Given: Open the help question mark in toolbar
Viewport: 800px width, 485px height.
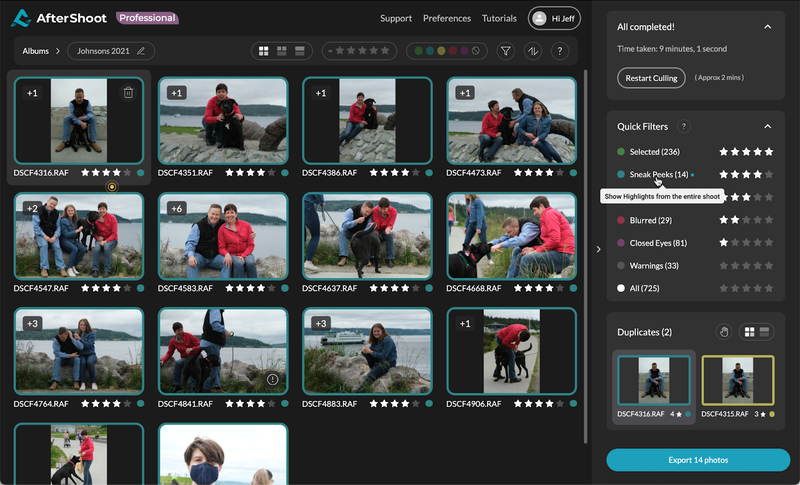Looking at the screenshot, I should 559,50.
